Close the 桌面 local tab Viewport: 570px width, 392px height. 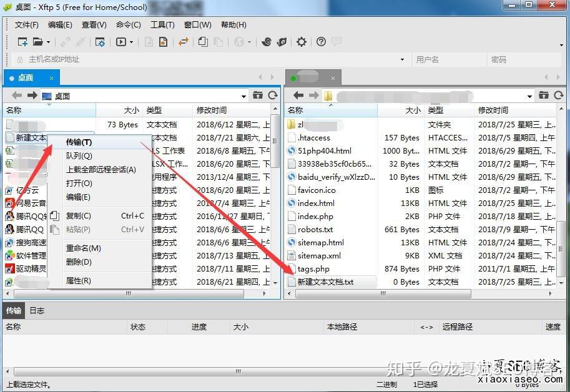tap(51, 78)
